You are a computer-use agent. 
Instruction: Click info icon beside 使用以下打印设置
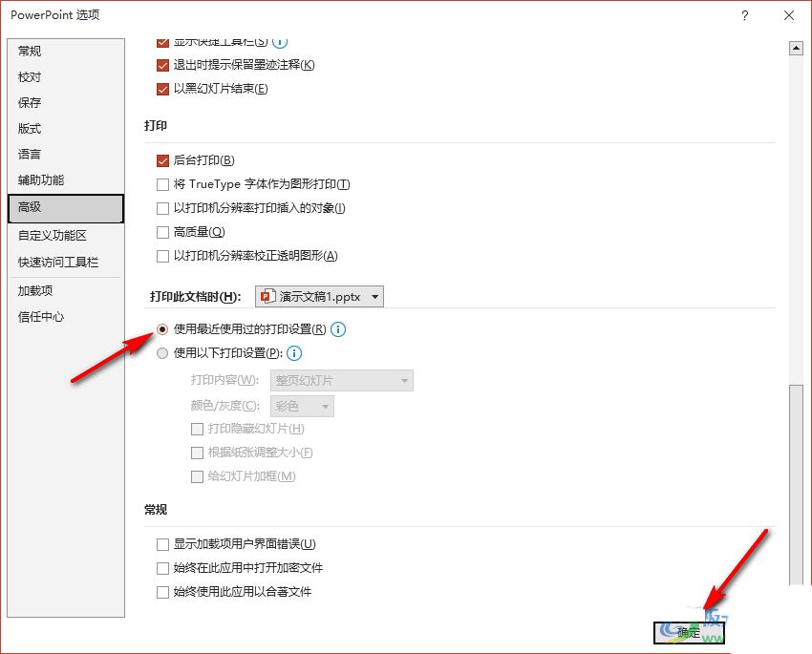coord(295,353)
